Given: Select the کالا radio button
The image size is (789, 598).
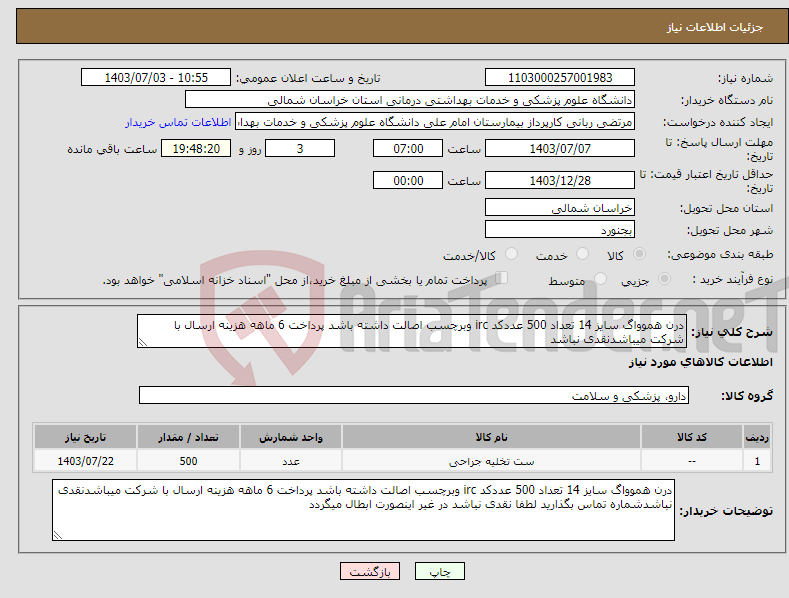Looking at the screenshot, I should point(639,254).
